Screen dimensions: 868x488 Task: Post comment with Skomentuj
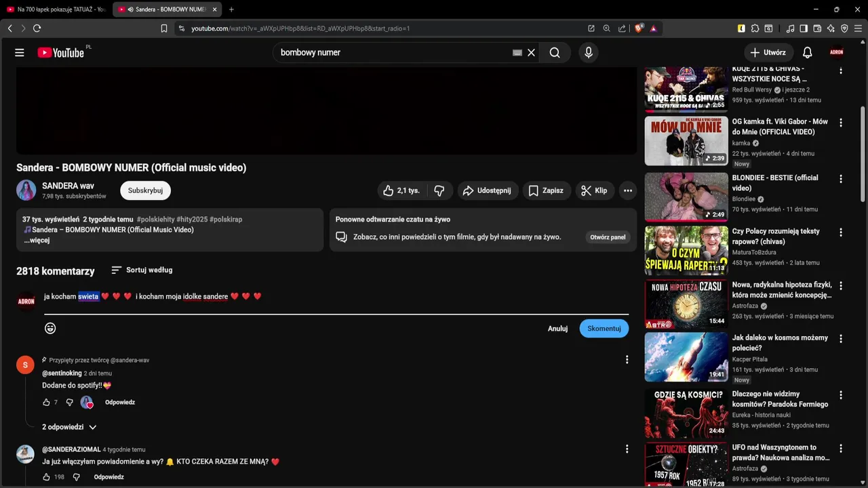click(x=604, y=329)
